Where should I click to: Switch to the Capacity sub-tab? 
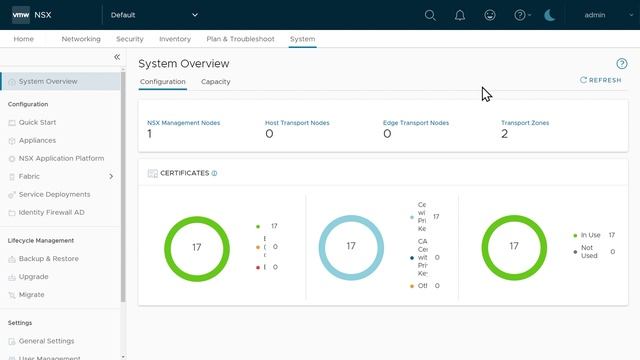[x=216, y=82]
